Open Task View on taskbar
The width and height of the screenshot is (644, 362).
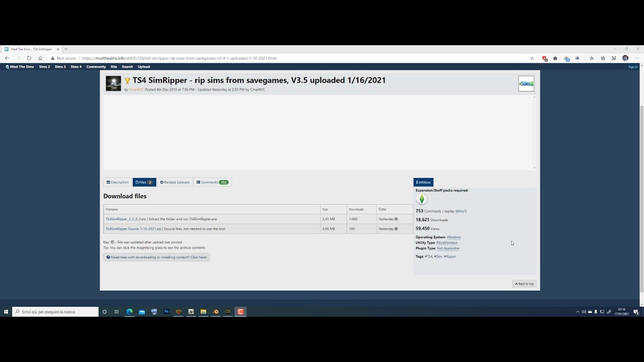[117, 312]
